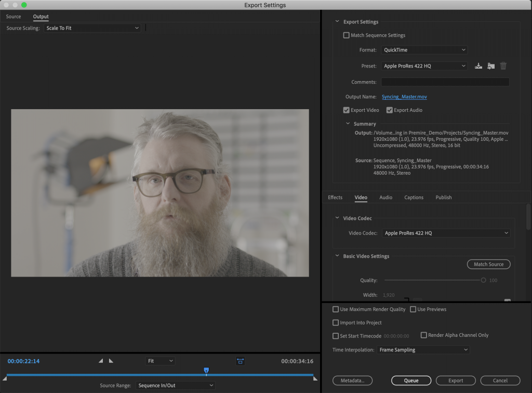
Task: Click the Queue button
Action: pyautogui.click(x=411, y=380)
